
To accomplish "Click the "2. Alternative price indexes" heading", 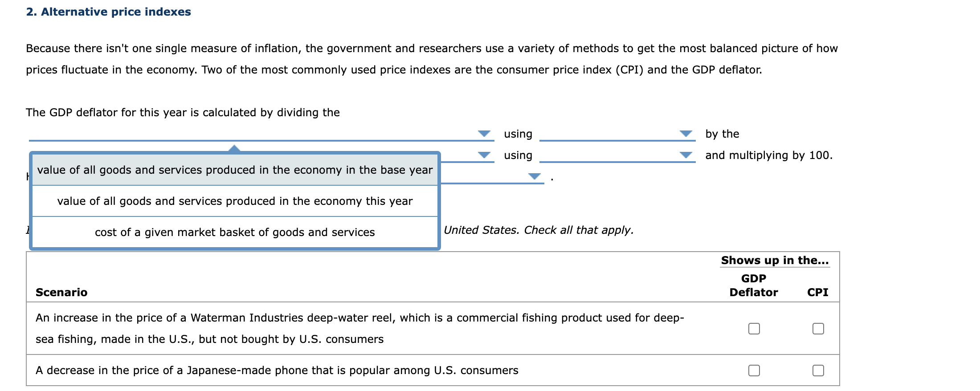I will 109,12.
